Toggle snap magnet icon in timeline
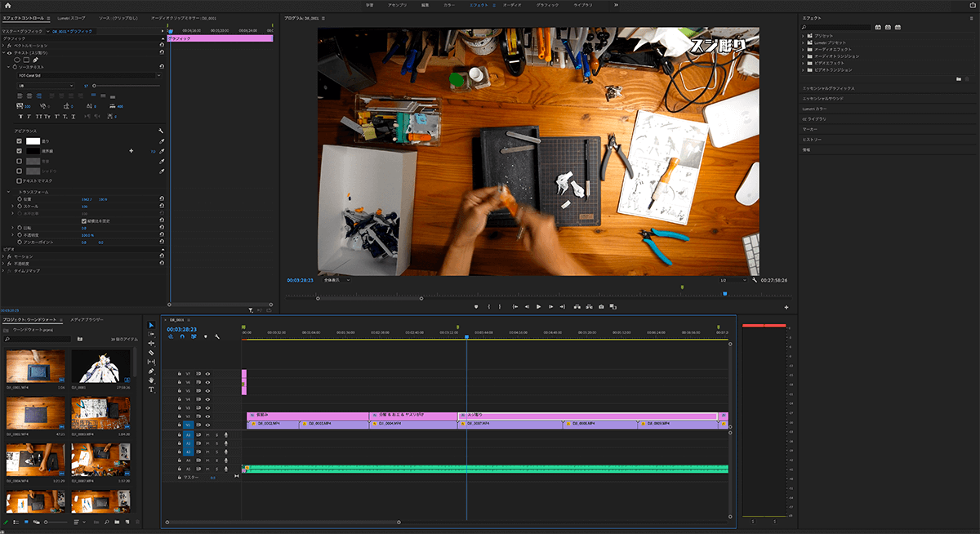Screen dimensions: 980x534 181,336
